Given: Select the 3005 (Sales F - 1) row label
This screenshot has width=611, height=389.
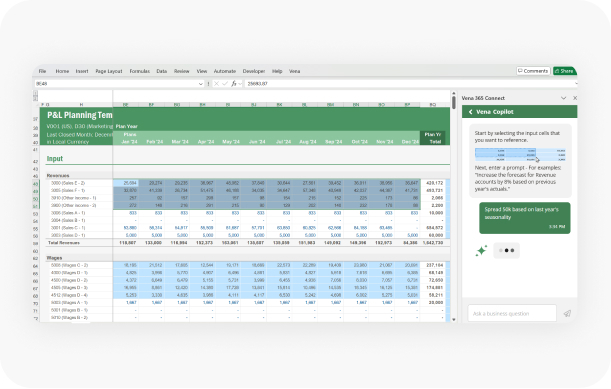Looking at the screenshot, I should [x=68, y=191].
